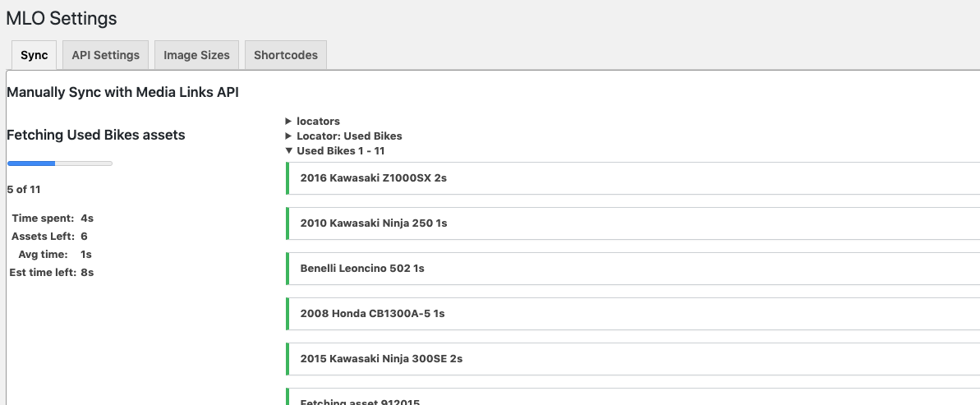
Task: Open the API Settings tab
Action: 105,55
